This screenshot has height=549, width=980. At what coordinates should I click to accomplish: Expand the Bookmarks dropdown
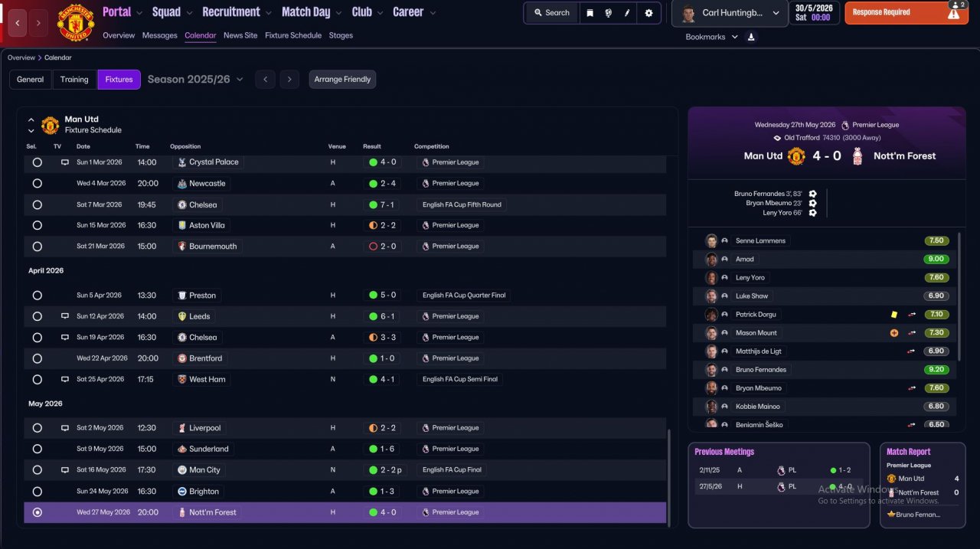(x=712, y=37)
